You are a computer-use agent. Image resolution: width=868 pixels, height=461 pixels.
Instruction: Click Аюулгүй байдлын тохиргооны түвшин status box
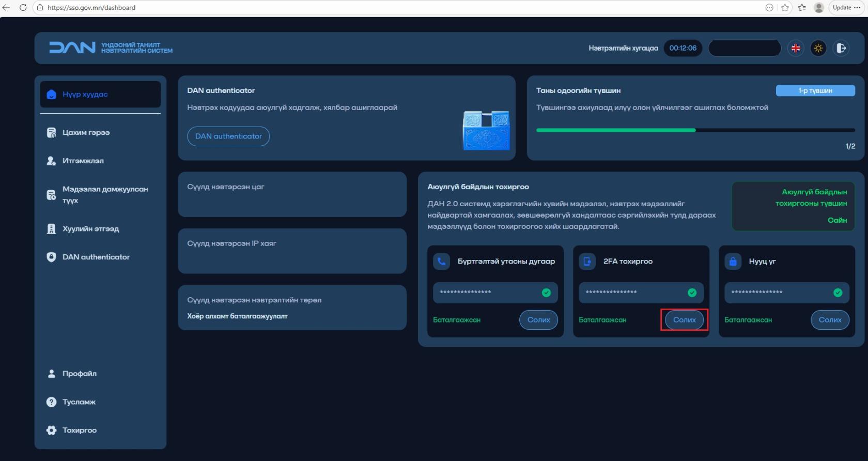tap(793, 206)
